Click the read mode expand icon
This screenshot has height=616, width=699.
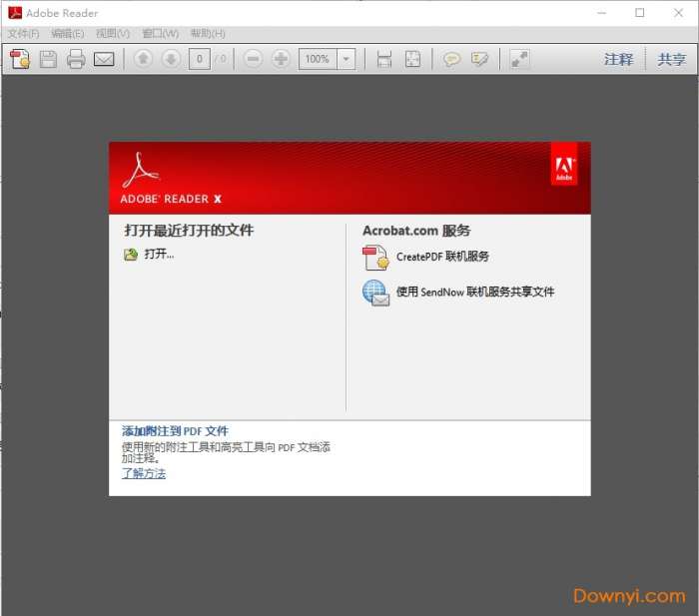click(520, 59)
